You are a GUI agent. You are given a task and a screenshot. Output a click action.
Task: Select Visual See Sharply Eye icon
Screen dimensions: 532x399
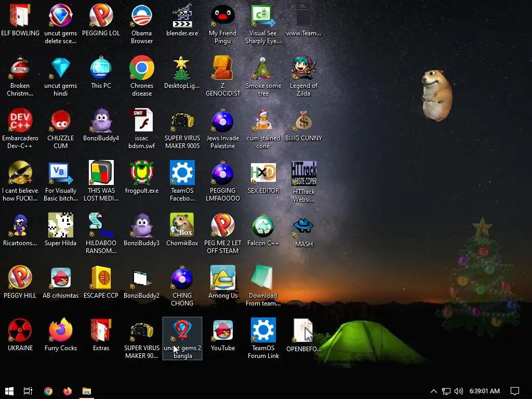263,16
